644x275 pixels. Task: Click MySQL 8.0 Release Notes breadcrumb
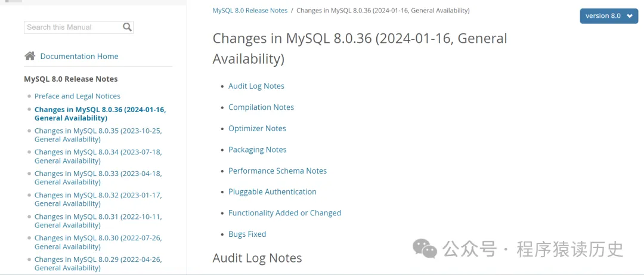250,11
